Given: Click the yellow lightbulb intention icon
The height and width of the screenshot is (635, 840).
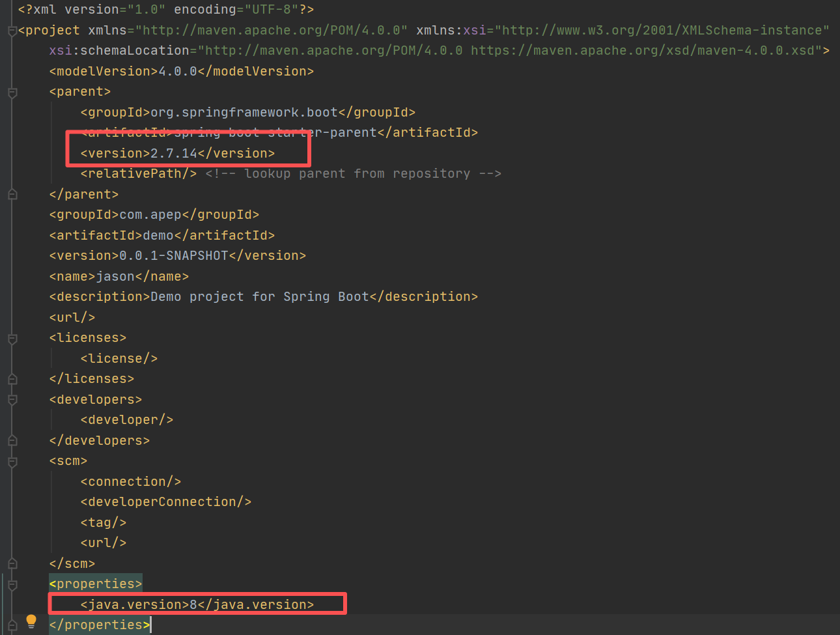Looking at the screenshot, I should click(x=30, y=621).
